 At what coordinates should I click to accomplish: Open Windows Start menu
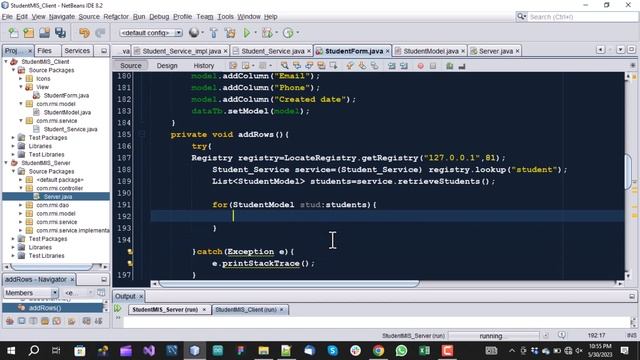pyautogui.click(x=11, y=351)
